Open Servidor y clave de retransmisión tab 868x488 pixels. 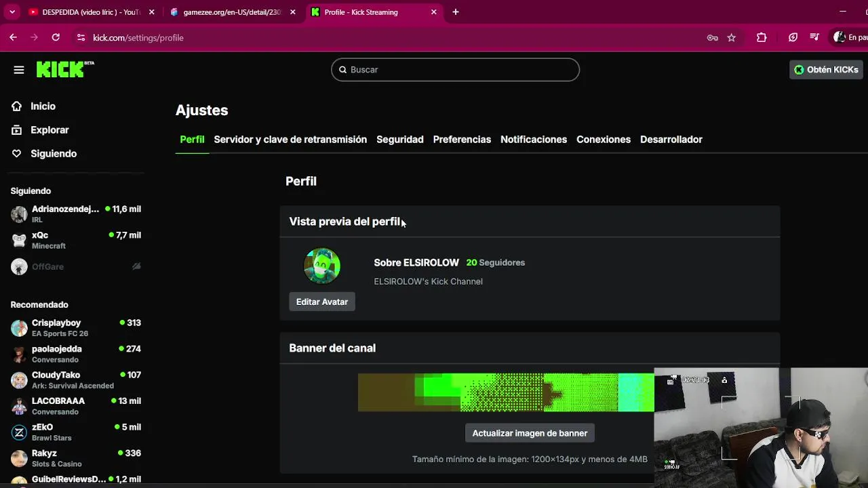[290, 140]
